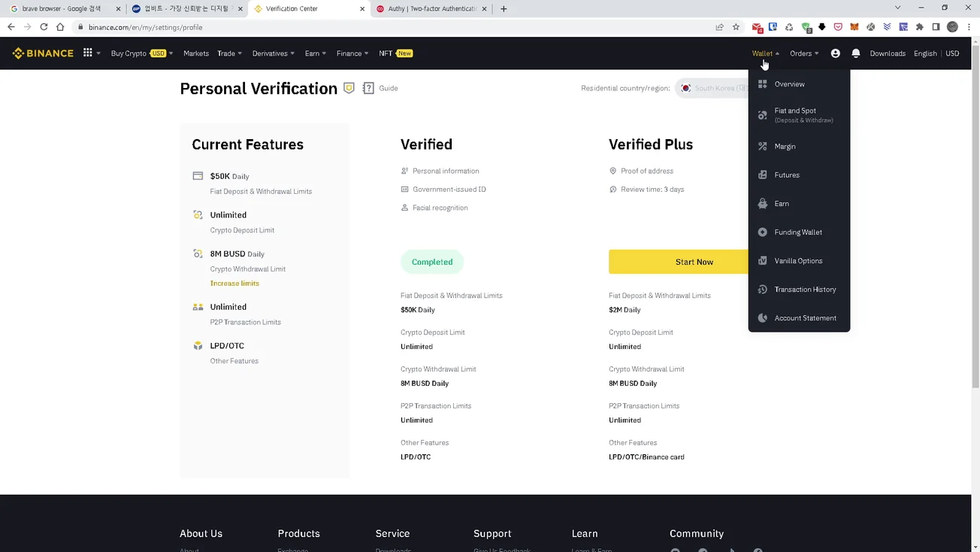Toggle the browser side panel icon
Image resolution: width=980 pixels, height=552 pixels.
[x=936, y=27]
